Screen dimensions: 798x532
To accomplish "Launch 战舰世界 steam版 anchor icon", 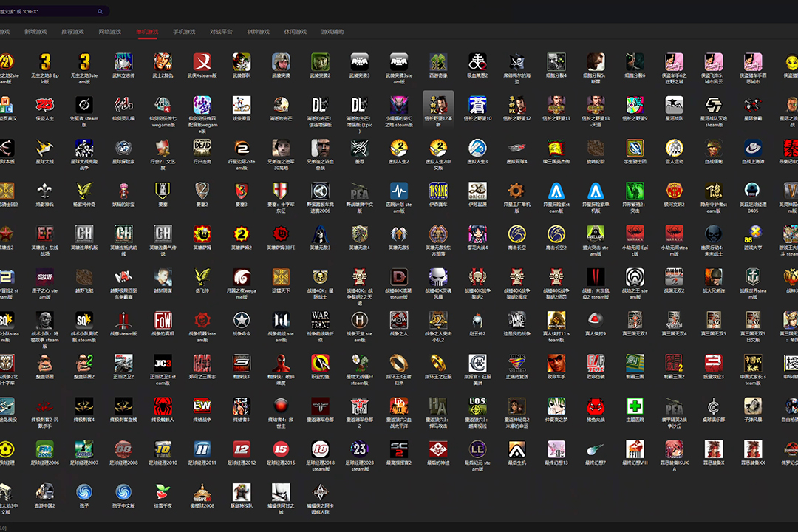I will click(x=753, y=277).
